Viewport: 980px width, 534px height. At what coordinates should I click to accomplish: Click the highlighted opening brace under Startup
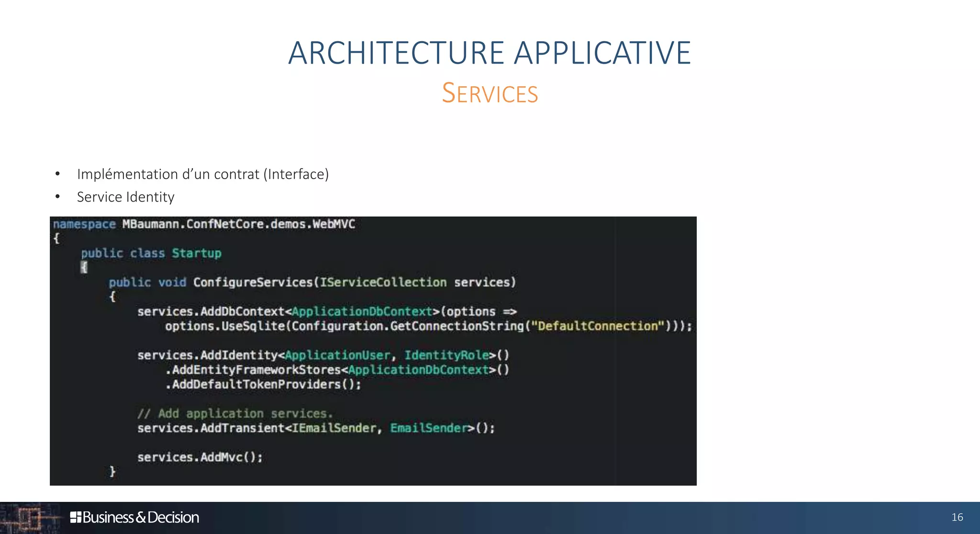click(84, 267)
